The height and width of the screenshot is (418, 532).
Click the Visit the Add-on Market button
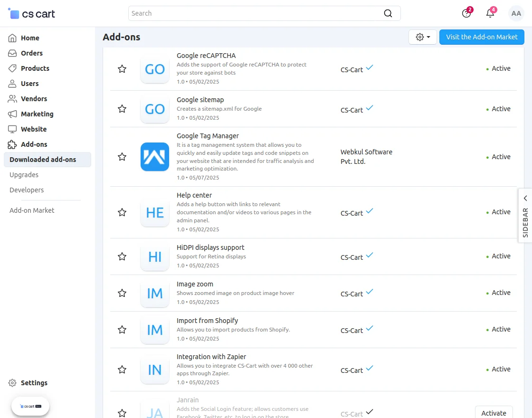pyautogui.click(x=482, y=37)
